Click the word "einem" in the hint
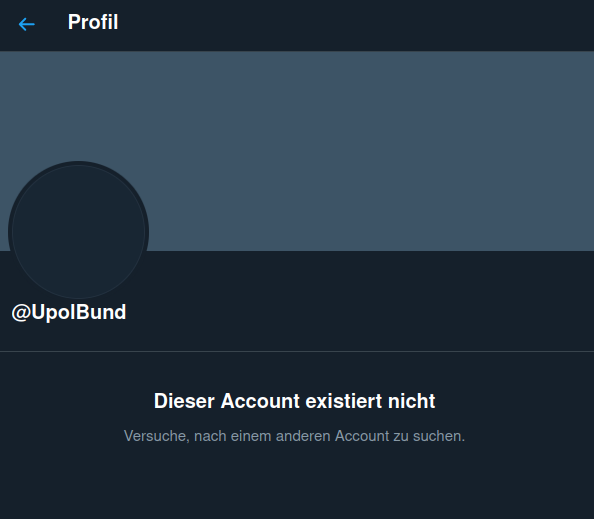 tap(251, 436)
